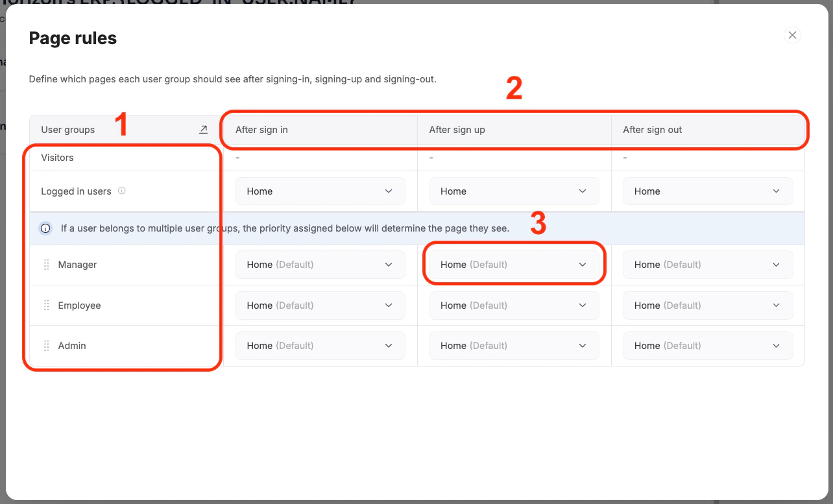Select the Logged in users label

click(76, 191)
